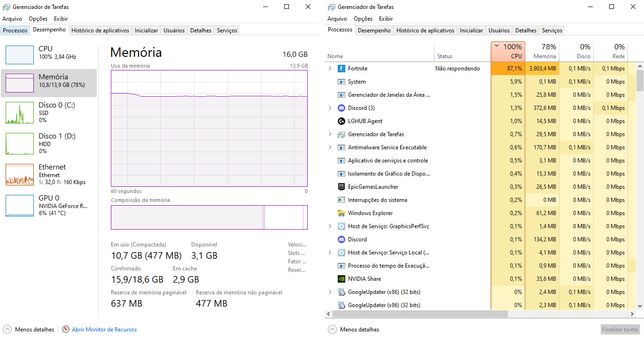This screenshot has width=644, height=339.
Task: Click Task Manager title icon in right window
Action: coord(332,7)
